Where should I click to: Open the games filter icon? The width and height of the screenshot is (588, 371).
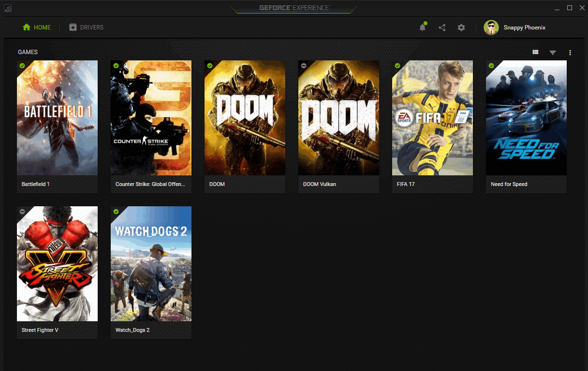pos(553,52)
